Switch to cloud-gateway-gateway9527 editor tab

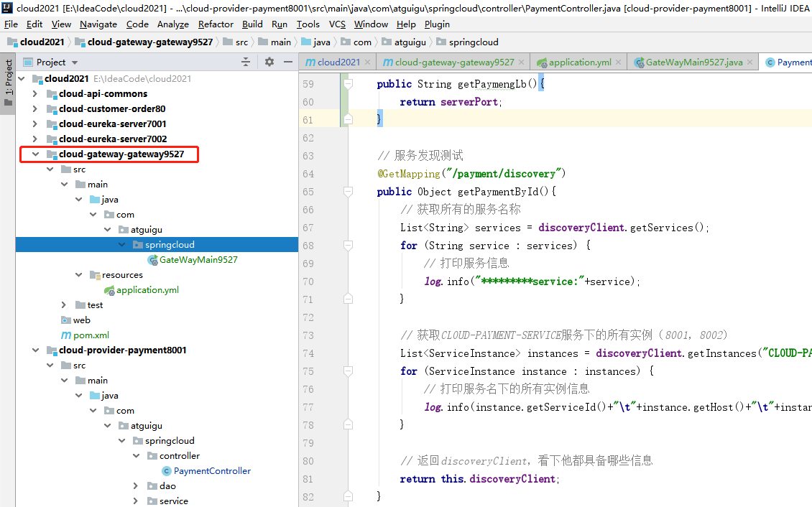tap(453, 62)
